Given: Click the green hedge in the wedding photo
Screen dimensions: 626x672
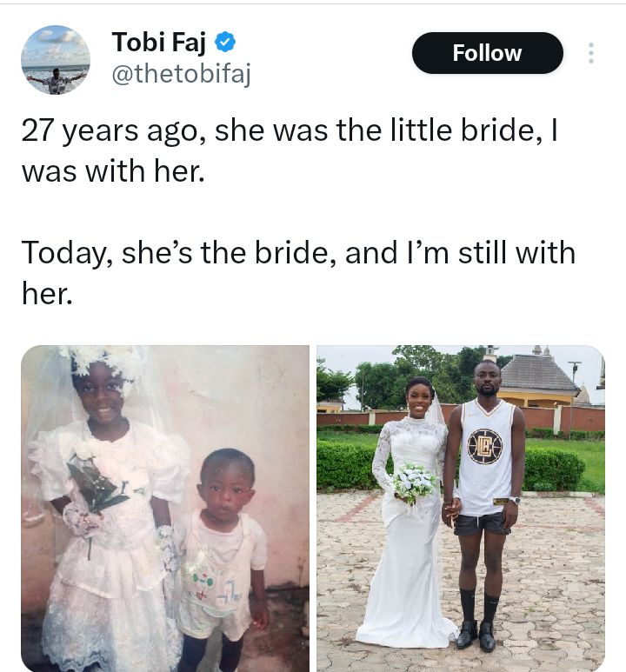Looking at the screenshot, I should point(554,469).
